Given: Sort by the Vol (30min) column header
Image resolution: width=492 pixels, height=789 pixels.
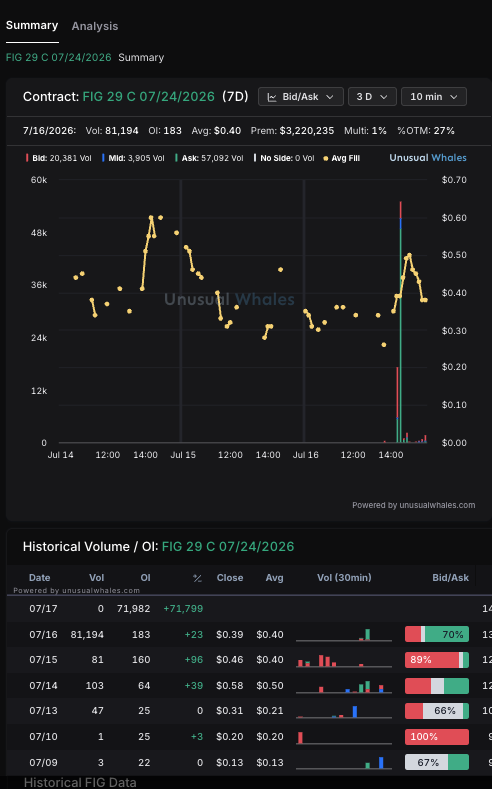Looking at the screenshot, I should click(344, 578).
